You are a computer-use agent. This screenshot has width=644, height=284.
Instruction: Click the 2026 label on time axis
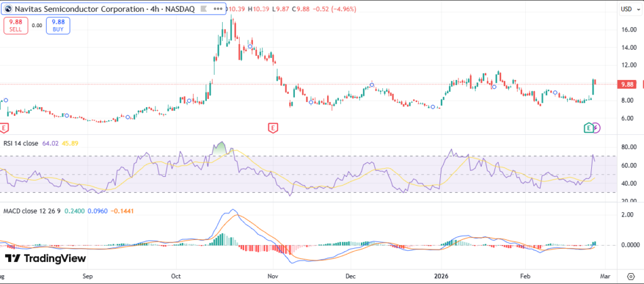point(441,276)
